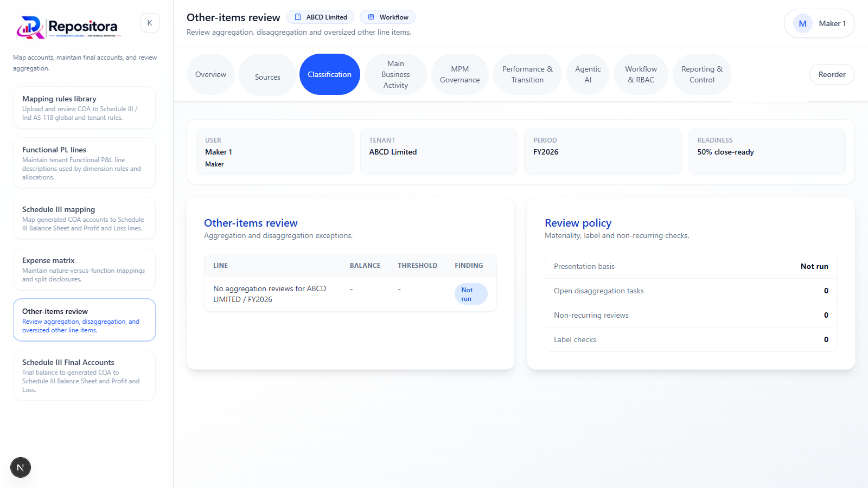Open the Workflow chip

[387, 17]
